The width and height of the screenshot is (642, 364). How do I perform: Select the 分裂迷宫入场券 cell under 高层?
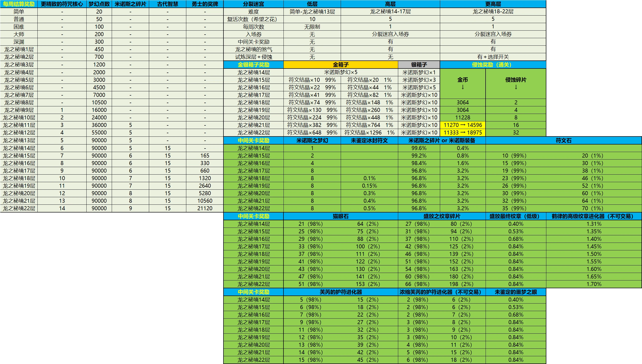tap(390, 34)
